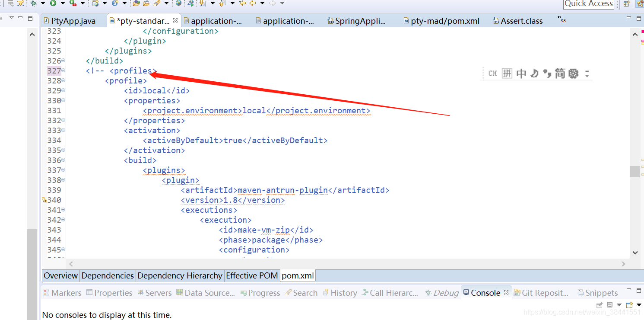The height and width of the screenshot is (320, 644).
Task: Open the Effective POM tab
Action: pyautogui.click(x=252, y=275)
